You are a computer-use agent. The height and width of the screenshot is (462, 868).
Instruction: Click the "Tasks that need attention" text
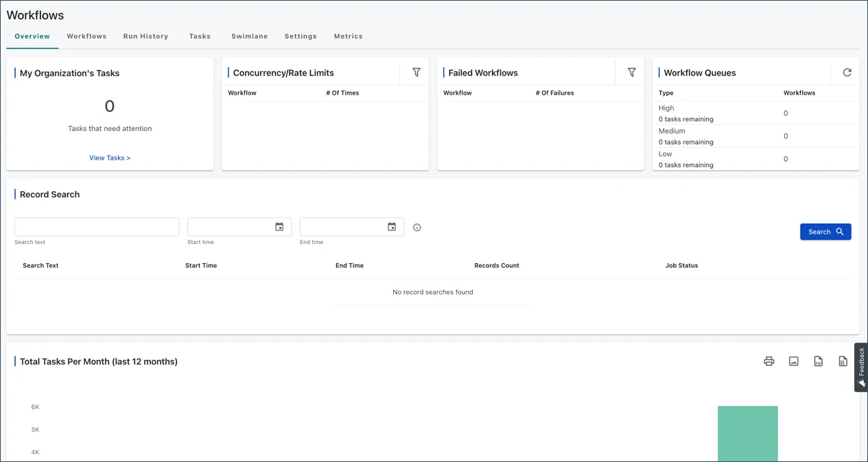click(110, 128)
